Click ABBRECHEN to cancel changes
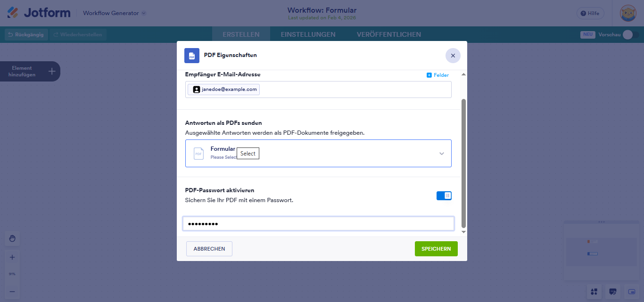The height and width of the screenshot is (302, 644). click(209, 248)
